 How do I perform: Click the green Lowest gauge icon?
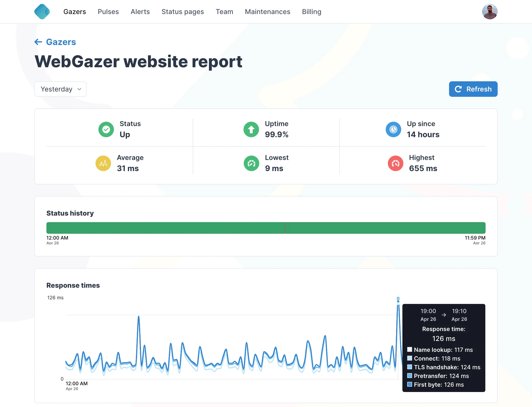click(x=251, y=163)
